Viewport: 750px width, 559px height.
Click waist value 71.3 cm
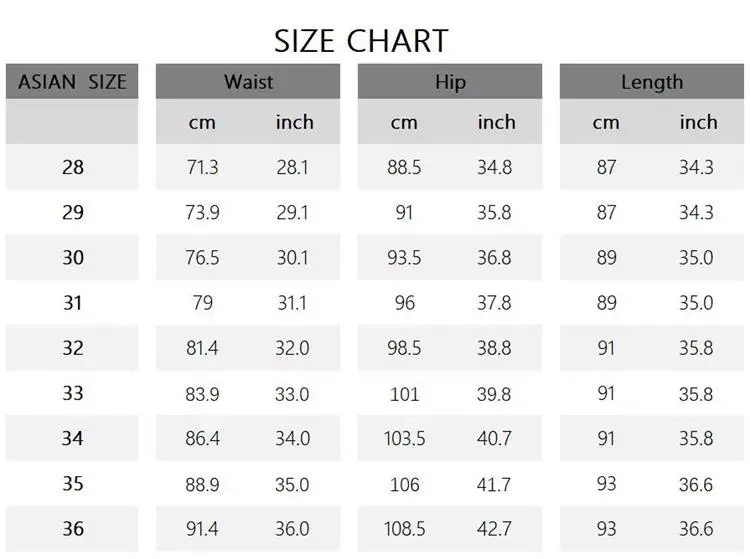pos(202,167)
